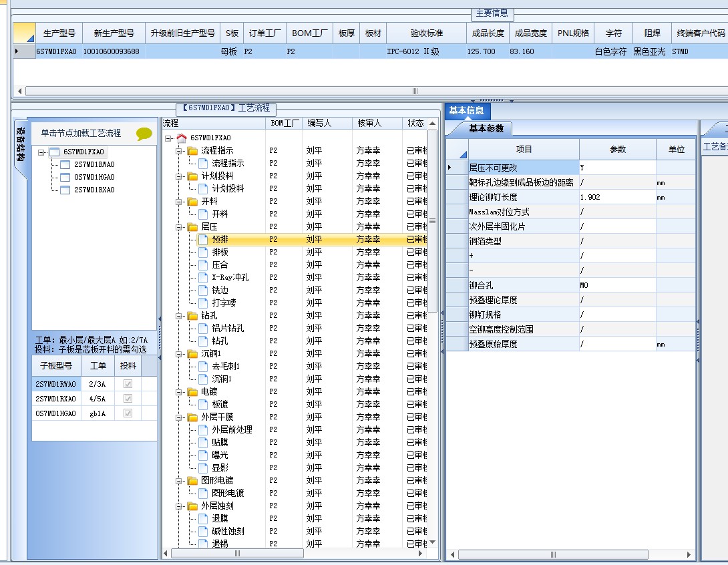Click the 流程指示 folder icon
Viewport: 728px width, 565px height.
pyautogui.click(x=192, y=151)
